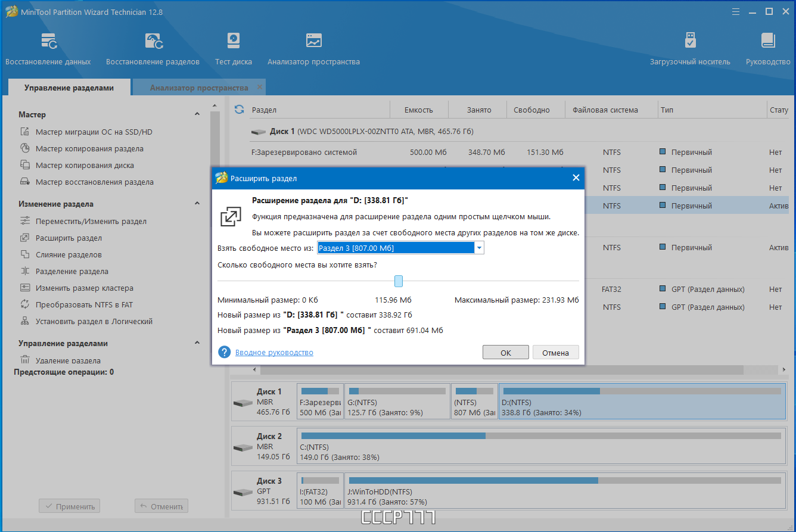The height and width of the screenshot is (532, 796).
Task: Select F:Зарезервировано системой row
Action: (x=518, y=152)
